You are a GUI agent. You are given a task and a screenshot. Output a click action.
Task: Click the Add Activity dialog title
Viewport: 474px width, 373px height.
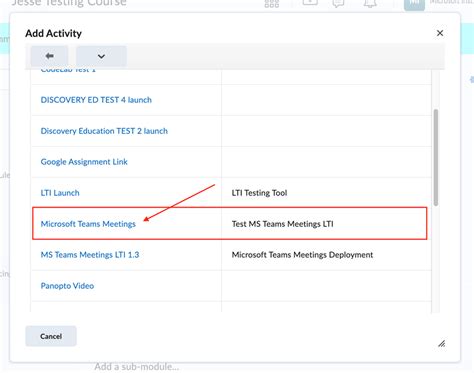point(54,33)
